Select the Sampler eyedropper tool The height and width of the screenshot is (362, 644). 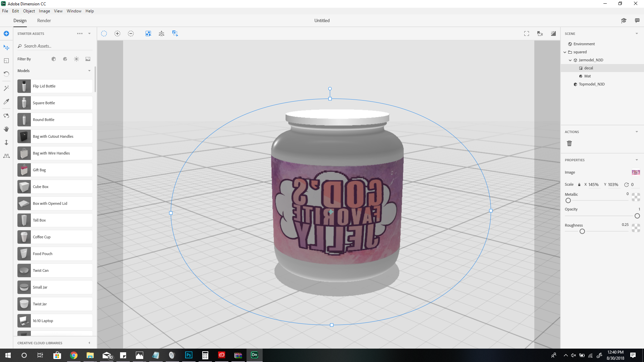6,102
